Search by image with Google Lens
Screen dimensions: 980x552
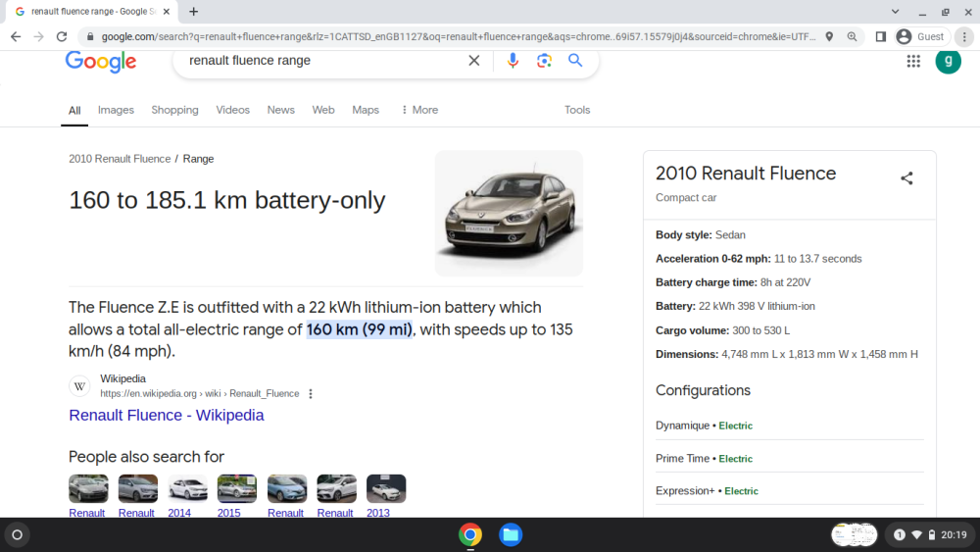[544, 61]
